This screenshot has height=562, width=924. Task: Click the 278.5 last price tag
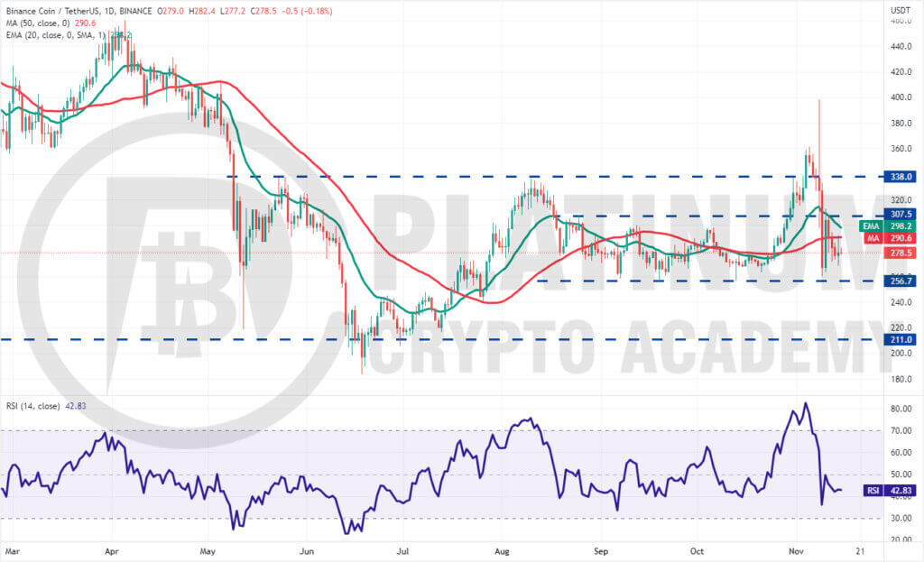[x=900, y=253]
